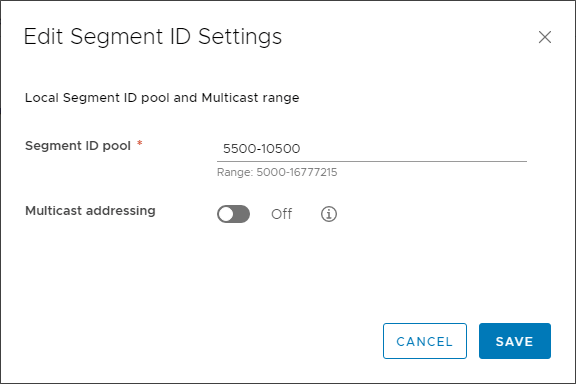Focus the Segment ID pool input field
This screenshot has height=384, width=576.
[x=372, y=149]
